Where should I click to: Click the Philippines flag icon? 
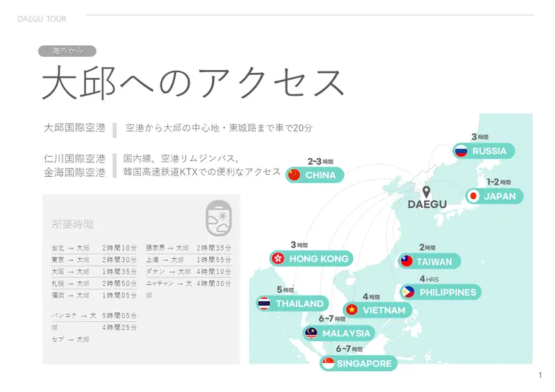pos(408,292)
